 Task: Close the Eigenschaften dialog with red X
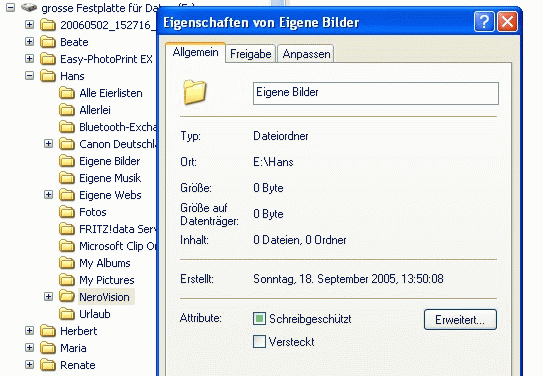tap(507, 22)
